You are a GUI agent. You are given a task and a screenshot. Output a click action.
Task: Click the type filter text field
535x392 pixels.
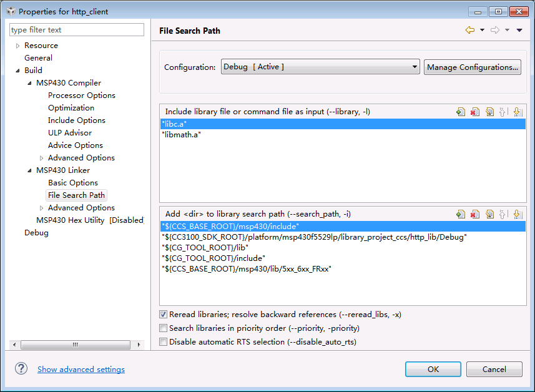point(77,30)
